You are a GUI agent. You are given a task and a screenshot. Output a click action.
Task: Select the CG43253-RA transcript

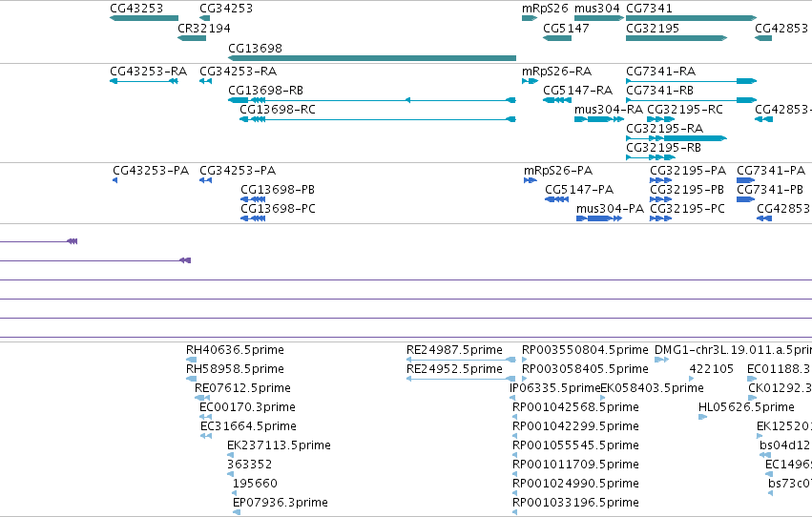(x=144, y=81)
